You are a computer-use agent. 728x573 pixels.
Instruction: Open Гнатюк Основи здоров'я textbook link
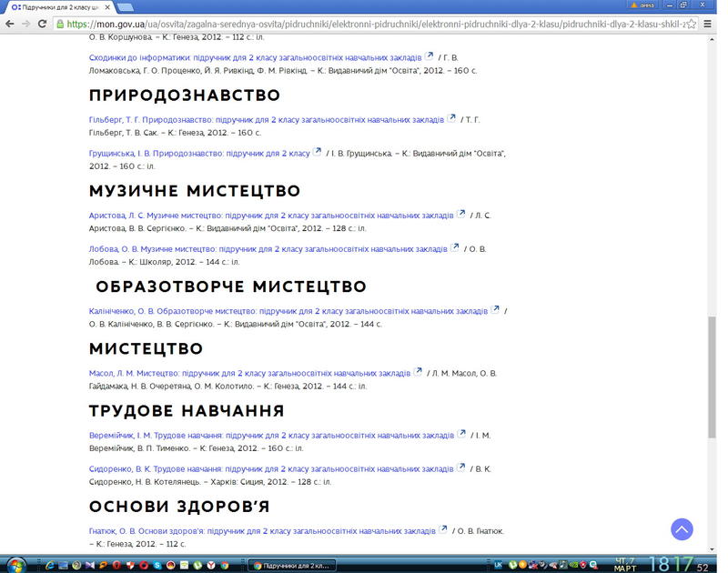pos(262,531)
